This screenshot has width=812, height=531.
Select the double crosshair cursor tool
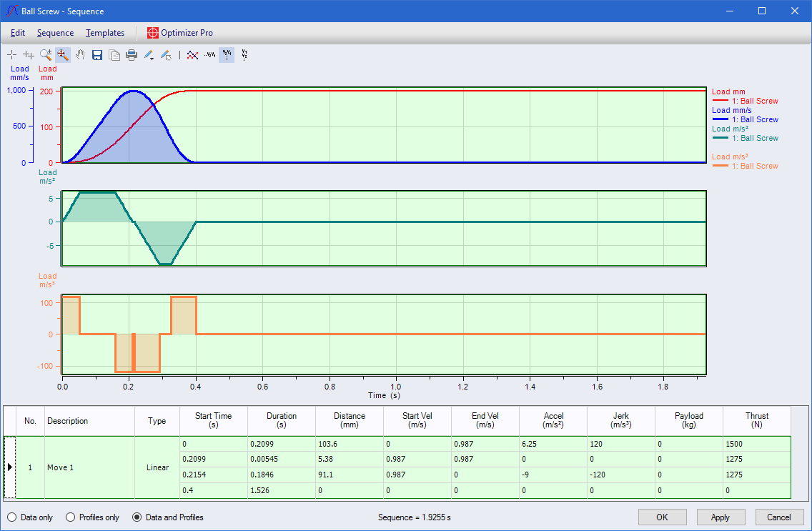coord(29,55)
